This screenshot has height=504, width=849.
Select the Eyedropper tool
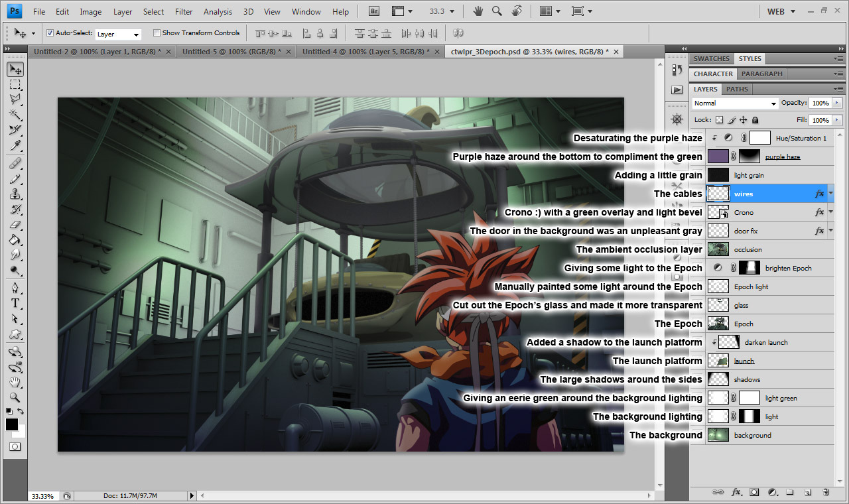click(x=15, y=145)
